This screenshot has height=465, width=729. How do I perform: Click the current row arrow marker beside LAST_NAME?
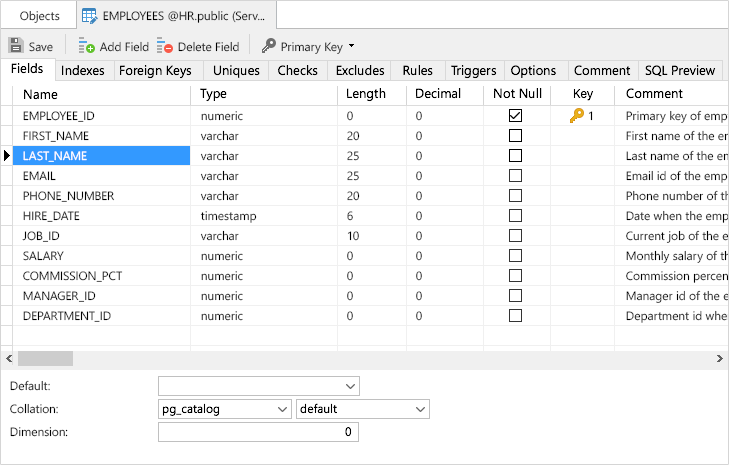[7, 155]
